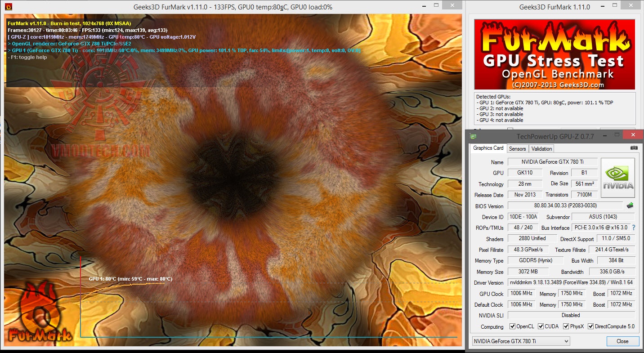The width and height of the screenshot is (644, 353).
Task: Click the Memory Type field
Action: (536, 260)
